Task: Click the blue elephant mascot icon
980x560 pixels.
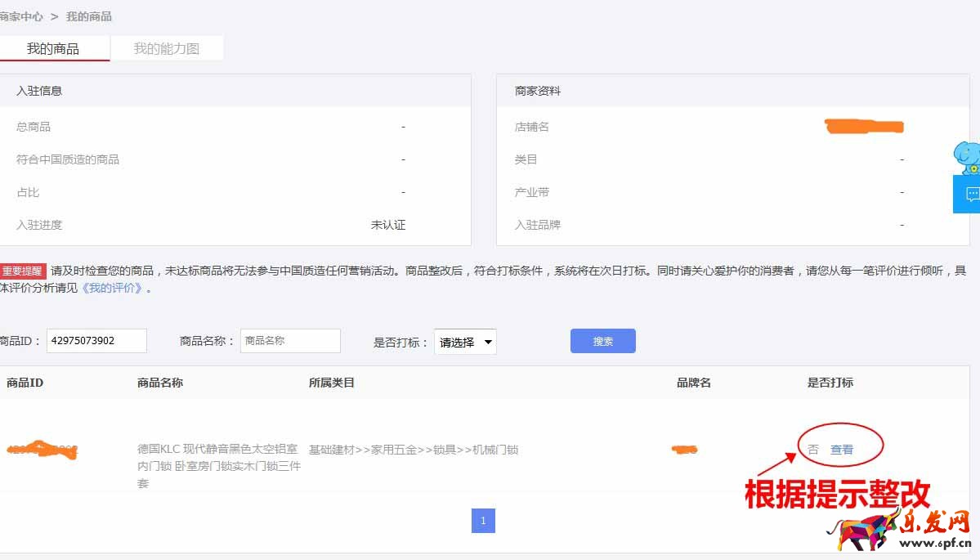Action: click(x=968, y=158)
